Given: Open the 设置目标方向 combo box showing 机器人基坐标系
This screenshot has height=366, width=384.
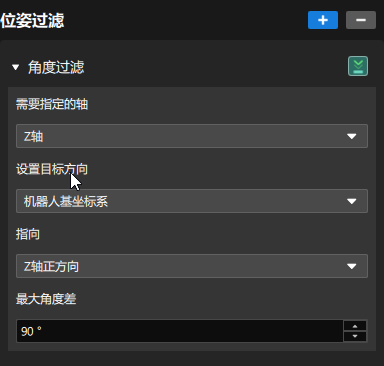Looking at the screenshot, I should pyautogui.click(x=192, y=201).
